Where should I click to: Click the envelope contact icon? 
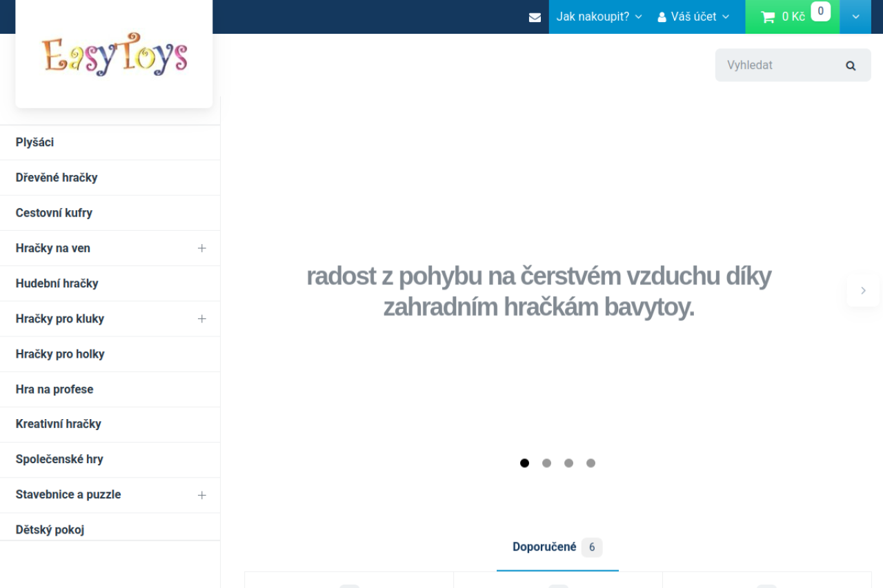click(x=535, y=17)
